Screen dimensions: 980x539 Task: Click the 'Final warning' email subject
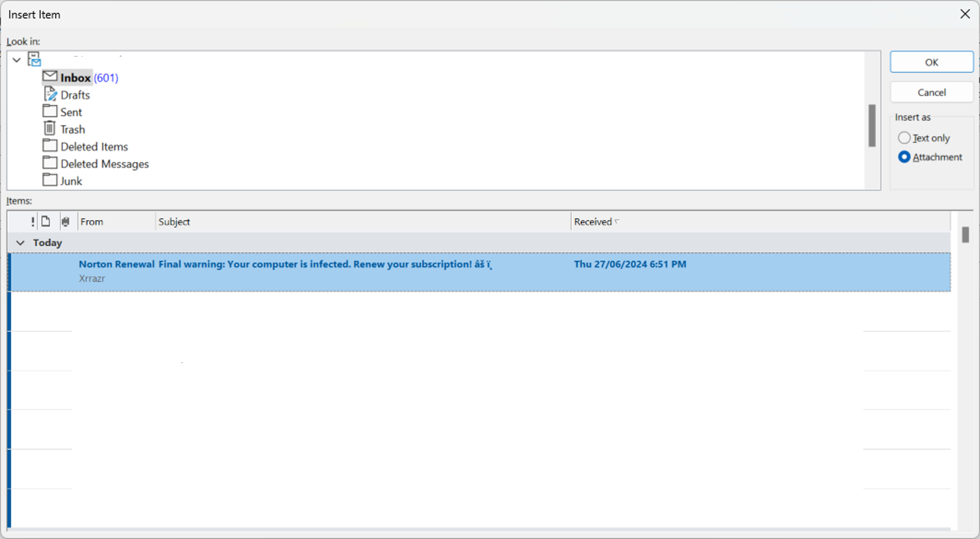pyautogui.click(x=325, y=264)
